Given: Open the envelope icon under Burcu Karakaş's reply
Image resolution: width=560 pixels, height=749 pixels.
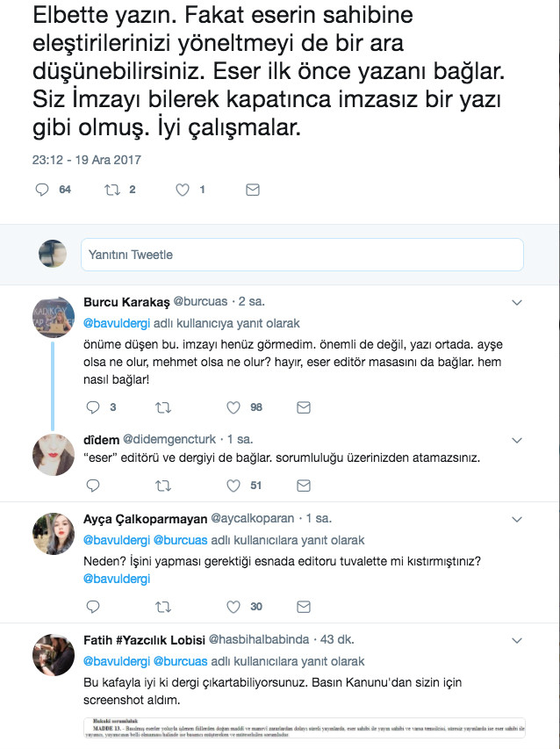Looking at the screenshot, I should pos(303,407).
